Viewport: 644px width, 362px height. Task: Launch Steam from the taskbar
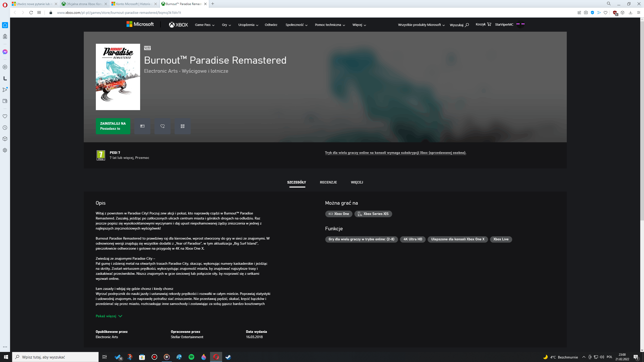click(x=228, y=357)
